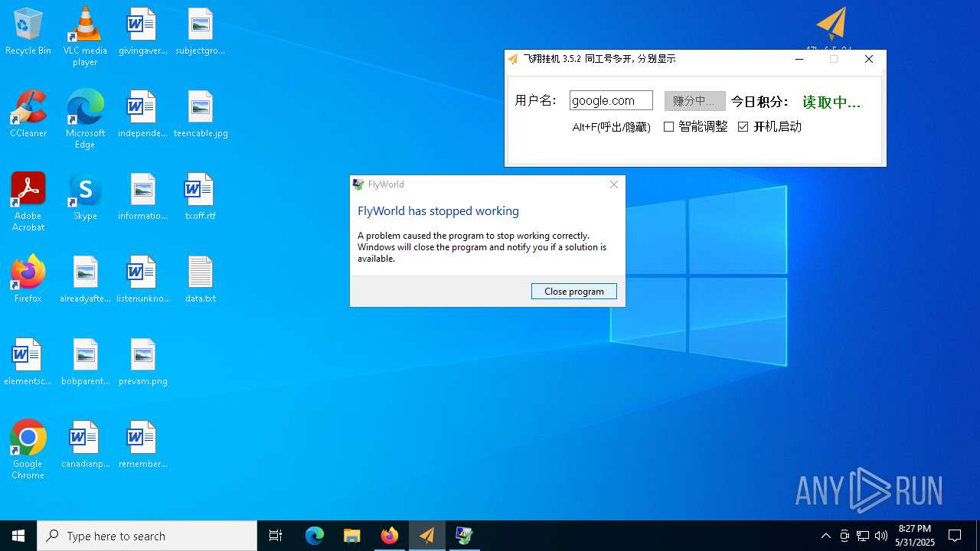Click the Close program button
Screen dimensions: 980x551
point(574,291)
